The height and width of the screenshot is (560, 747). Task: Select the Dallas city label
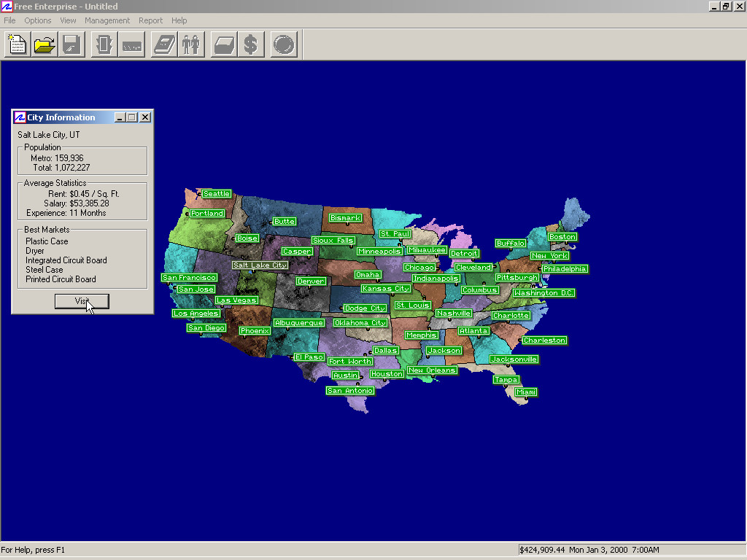click(x=385, y=351)
